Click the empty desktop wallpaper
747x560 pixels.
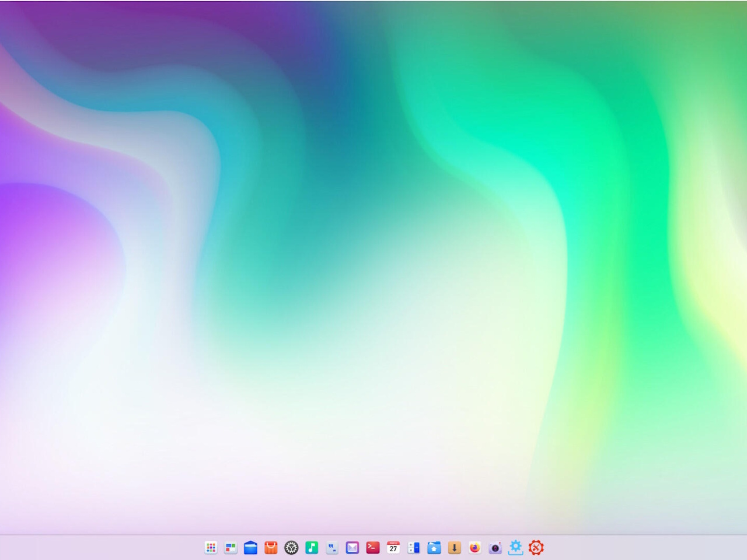[373, 262]
